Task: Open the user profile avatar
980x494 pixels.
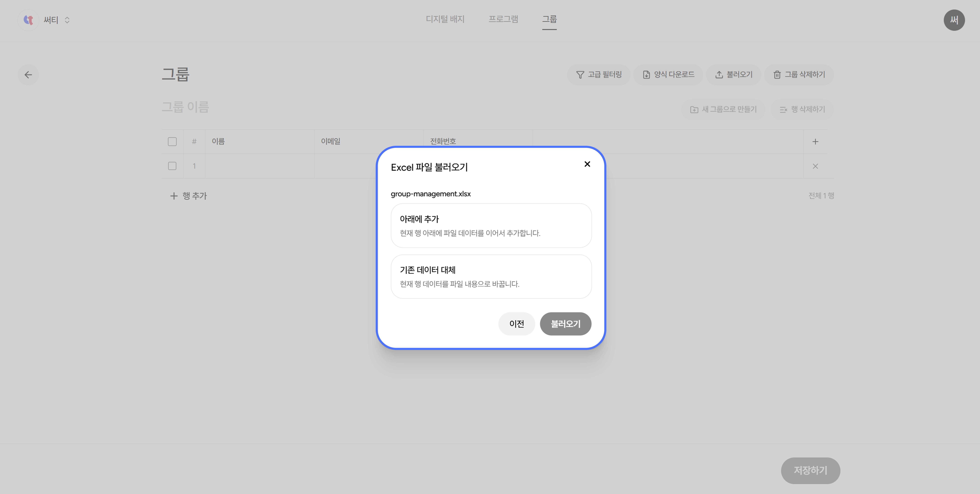Action: (954, 20)
